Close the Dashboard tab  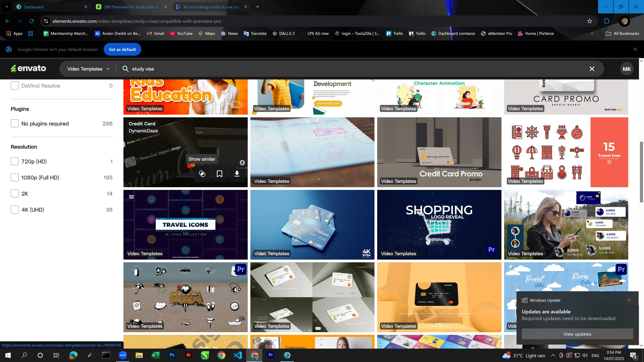point(86,7)
